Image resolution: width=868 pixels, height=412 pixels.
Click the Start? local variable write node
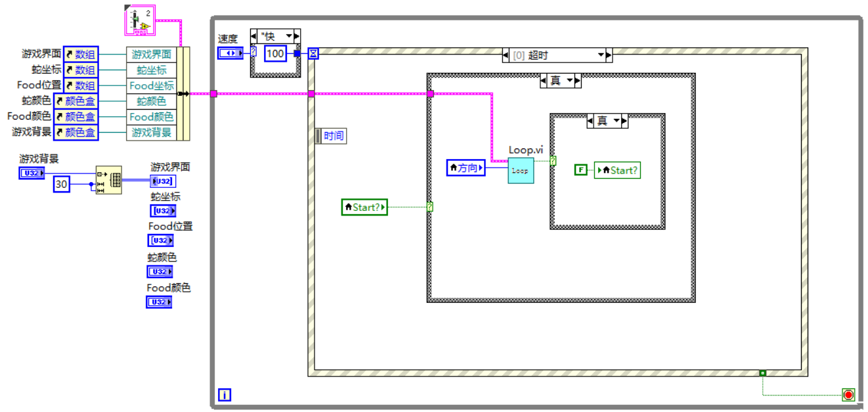click(617, 170)
